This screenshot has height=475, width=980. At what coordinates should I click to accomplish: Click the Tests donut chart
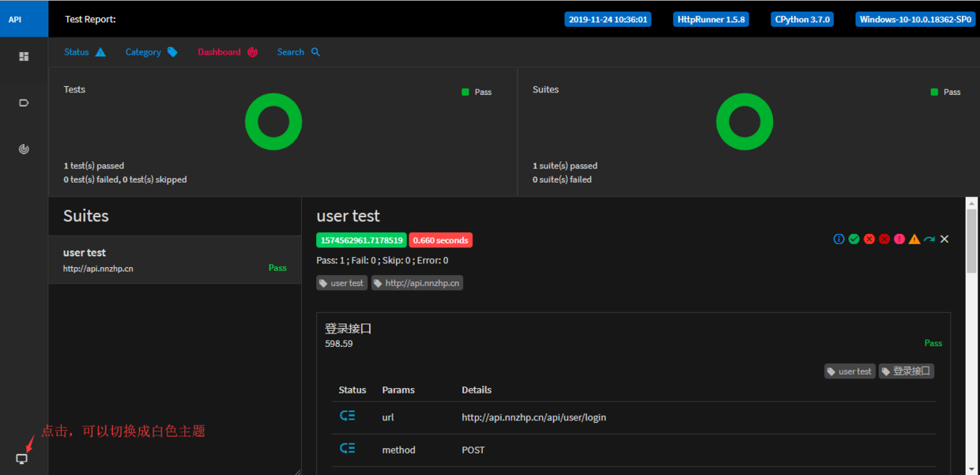tap(273, 122)
